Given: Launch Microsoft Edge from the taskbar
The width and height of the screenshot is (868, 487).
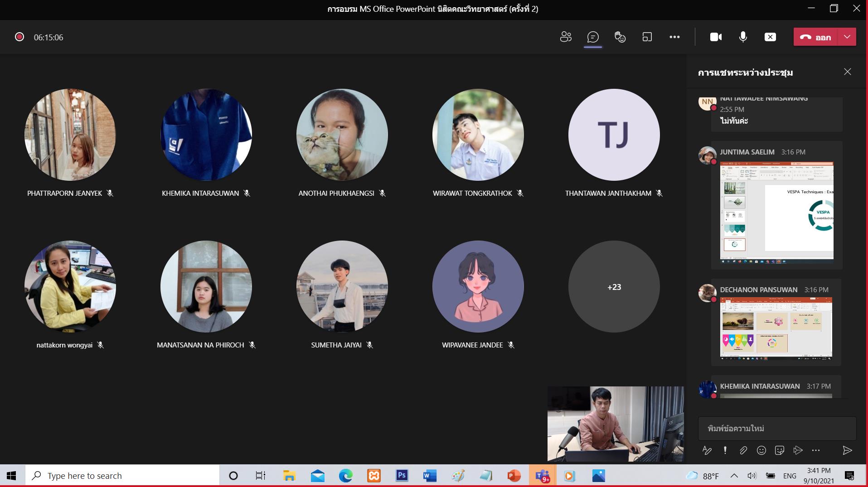Looking at the screenshot, I should (346, 476).
